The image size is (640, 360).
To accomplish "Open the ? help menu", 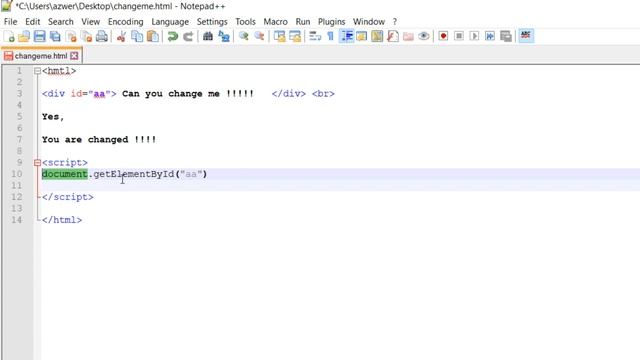I will [395, 22].
